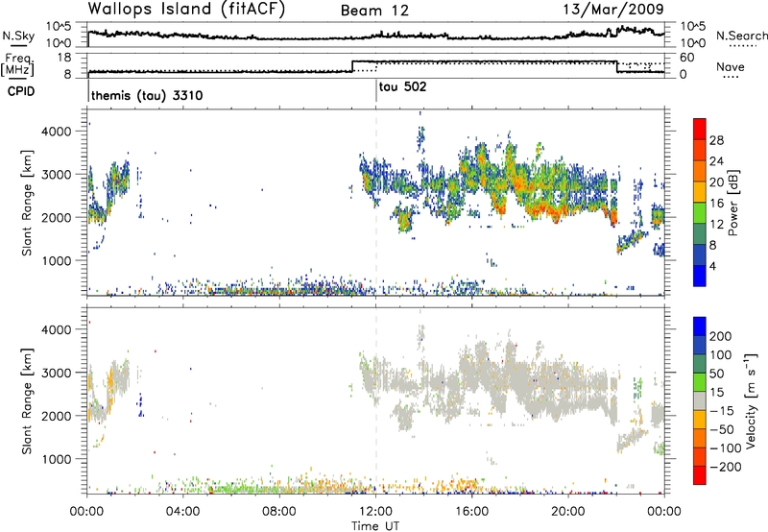Click the dashed 12:00 line in the power panel
768x532 pixels.
coord(376,203)
